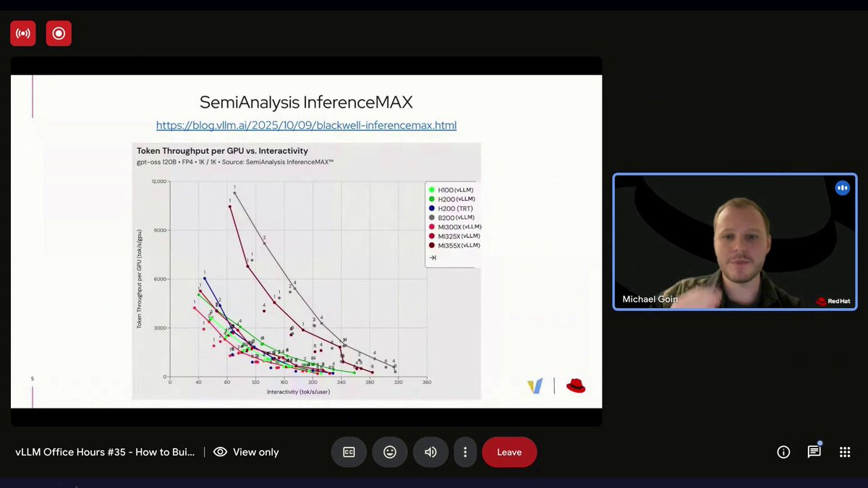Screen dimensions: 868x488
Task: Click the Michael Goin name label
Action: (650, 299)
